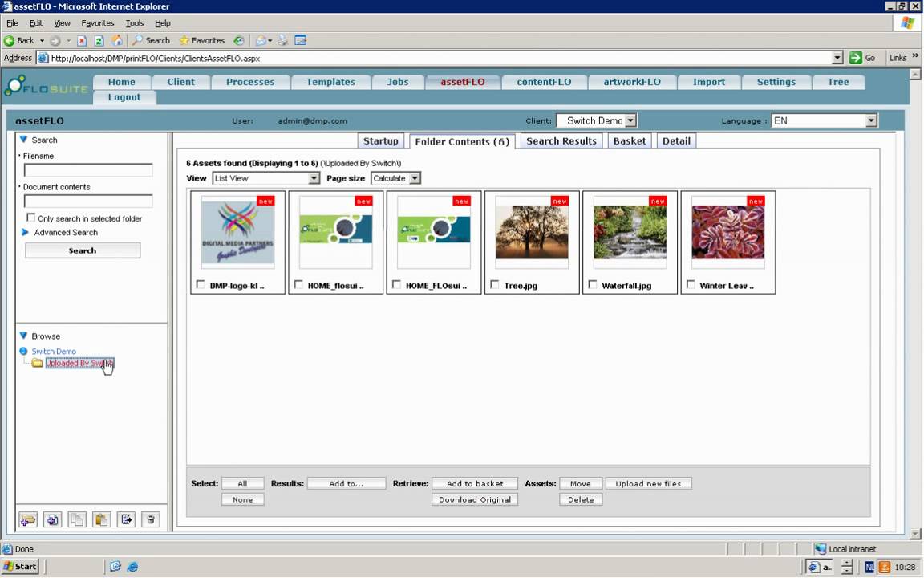Click the paste clipboard icon in browse toolbar

click(101, 519)
